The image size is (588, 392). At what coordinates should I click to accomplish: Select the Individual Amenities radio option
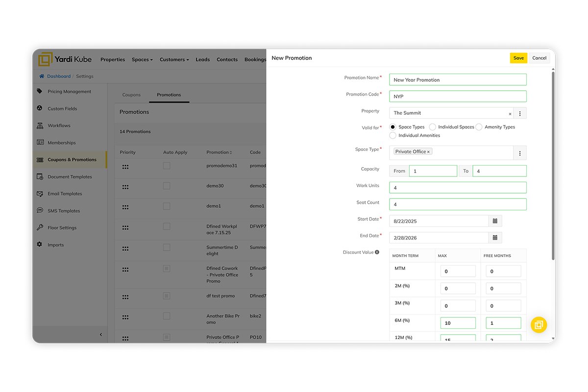pyautogui.click(x=392, y=135)
